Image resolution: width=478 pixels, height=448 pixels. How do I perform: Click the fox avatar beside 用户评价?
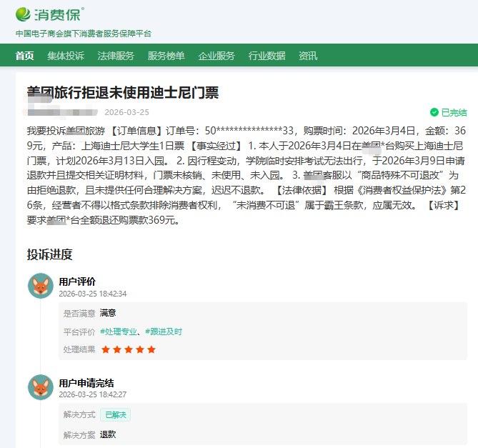tap(41, 286)
